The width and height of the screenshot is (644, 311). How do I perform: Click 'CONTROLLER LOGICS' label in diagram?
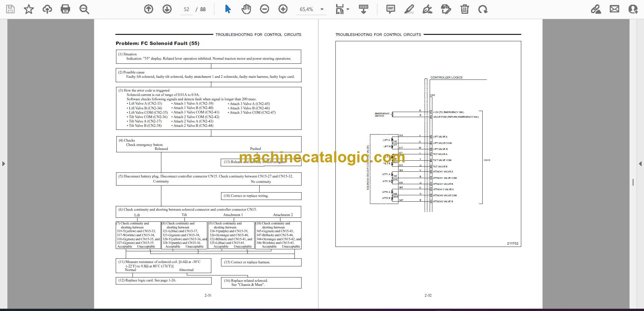point(446,77)
